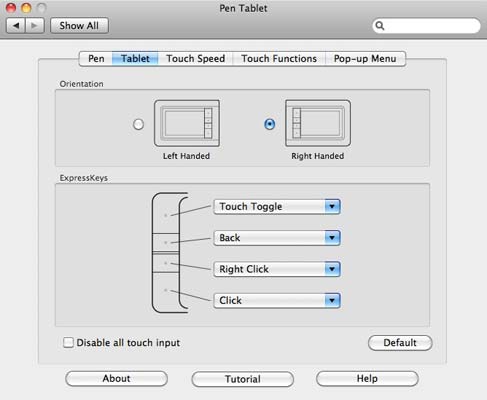Click the Default button
487x400 pixels.
tap(400, 343)
